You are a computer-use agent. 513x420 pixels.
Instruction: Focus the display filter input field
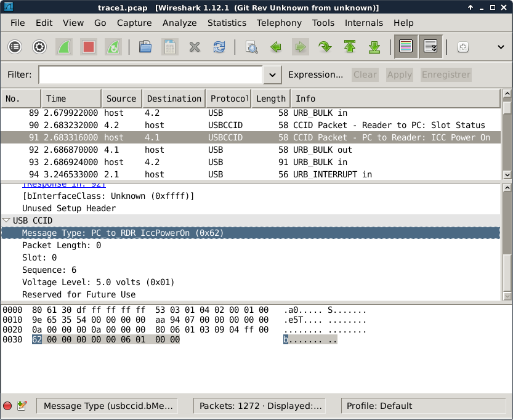point(150,75)
